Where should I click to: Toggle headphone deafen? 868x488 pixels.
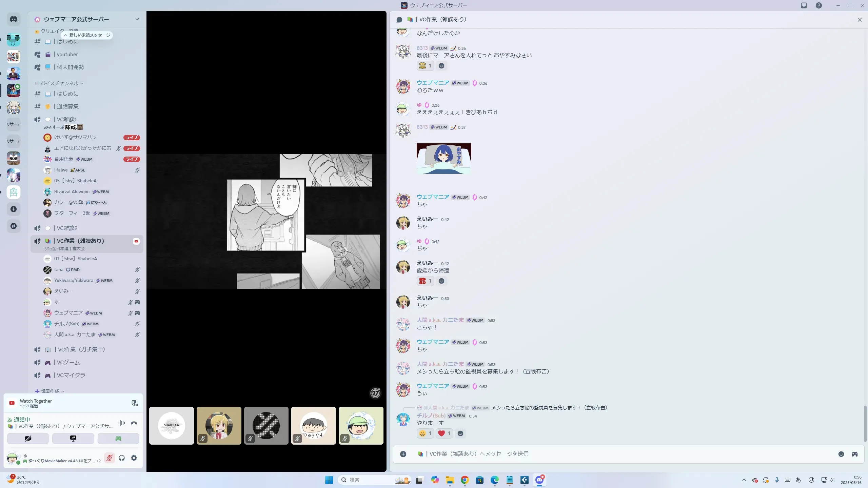[x=122, y=458]
